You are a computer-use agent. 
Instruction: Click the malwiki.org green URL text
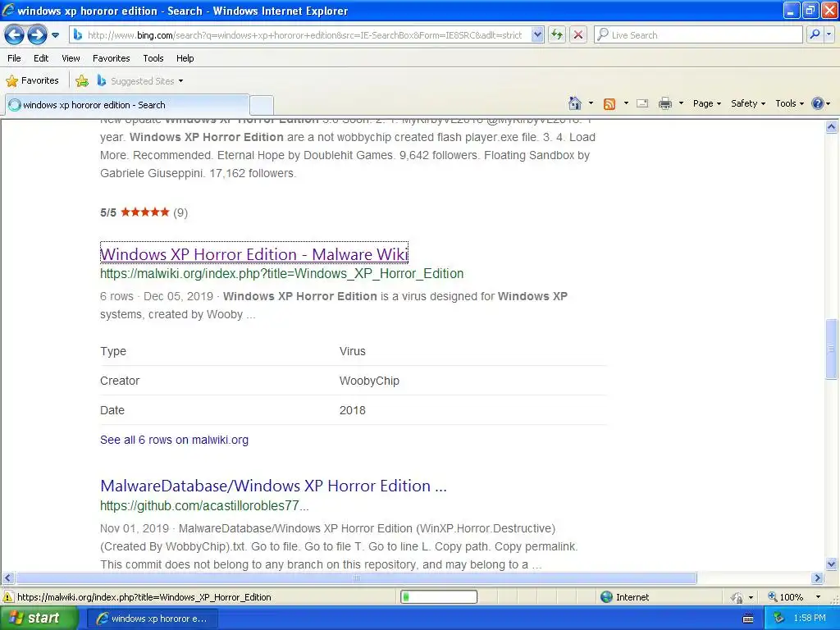tap(282, 274)
